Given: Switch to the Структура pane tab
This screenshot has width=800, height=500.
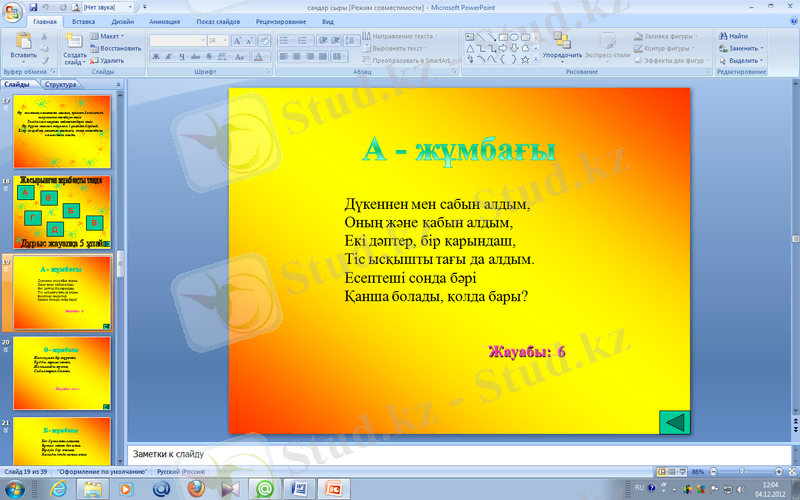Looking at the screenshot, I should coord(60,85).
